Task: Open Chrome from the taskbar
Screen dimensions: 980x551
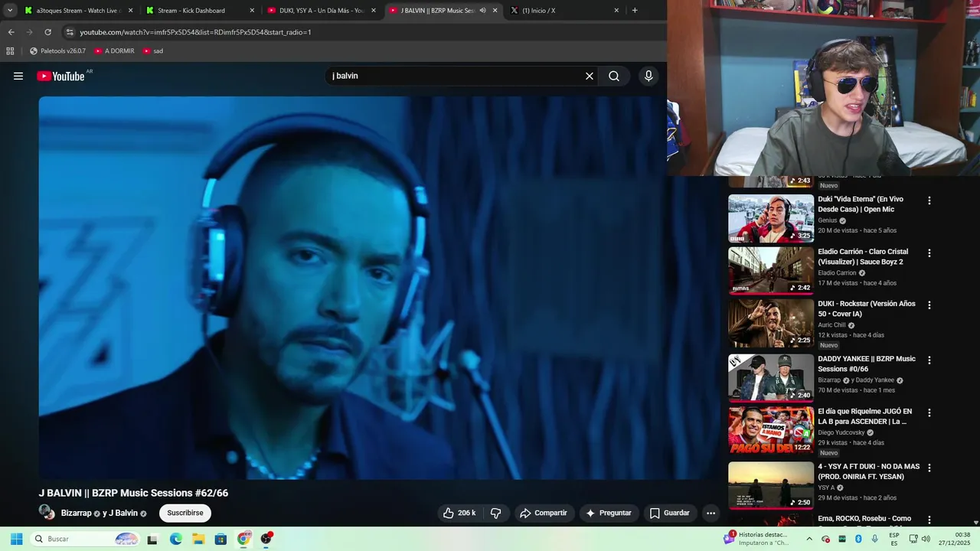Action: [x=243, y=539]
